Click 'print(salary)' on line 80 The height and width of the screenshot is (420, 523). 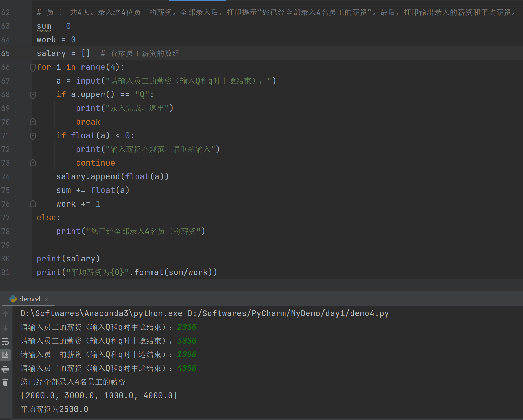pos(68,259)
